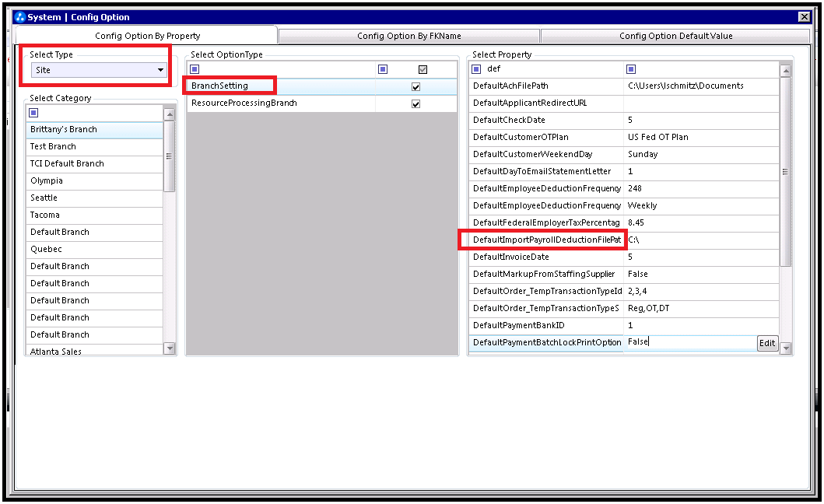Select Brittany's Branch in the category list
This screenshot has height=504, width=824.
click(x=95, y=129)
